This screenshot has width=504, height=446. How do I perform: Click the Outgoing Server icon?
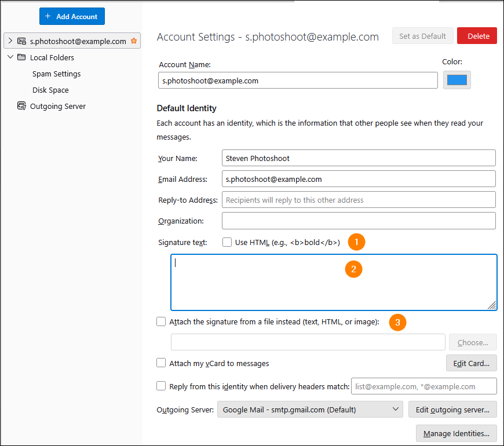coord(21,106)
